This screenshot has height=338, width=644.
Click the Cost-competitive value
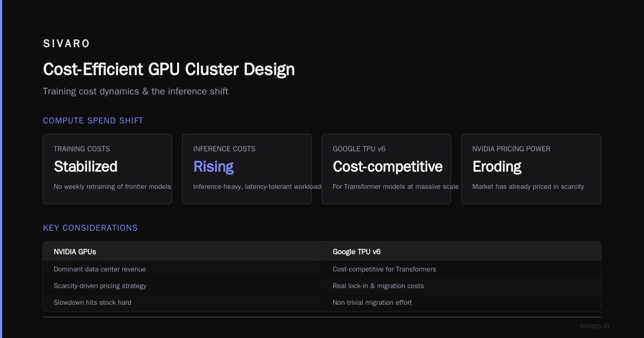coord(387,166)
